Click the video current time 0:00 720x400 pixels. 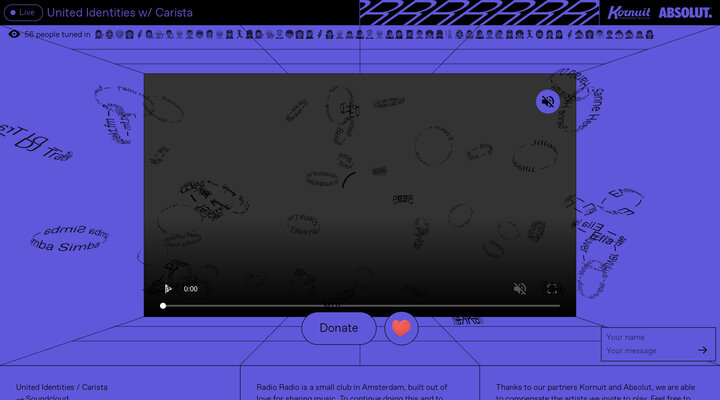[191, 289]
